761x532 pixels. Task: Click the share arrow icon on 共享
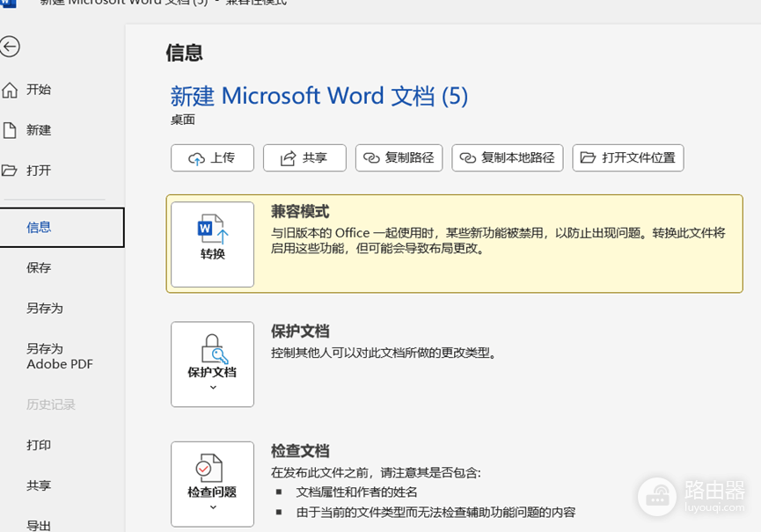point(288,158)
